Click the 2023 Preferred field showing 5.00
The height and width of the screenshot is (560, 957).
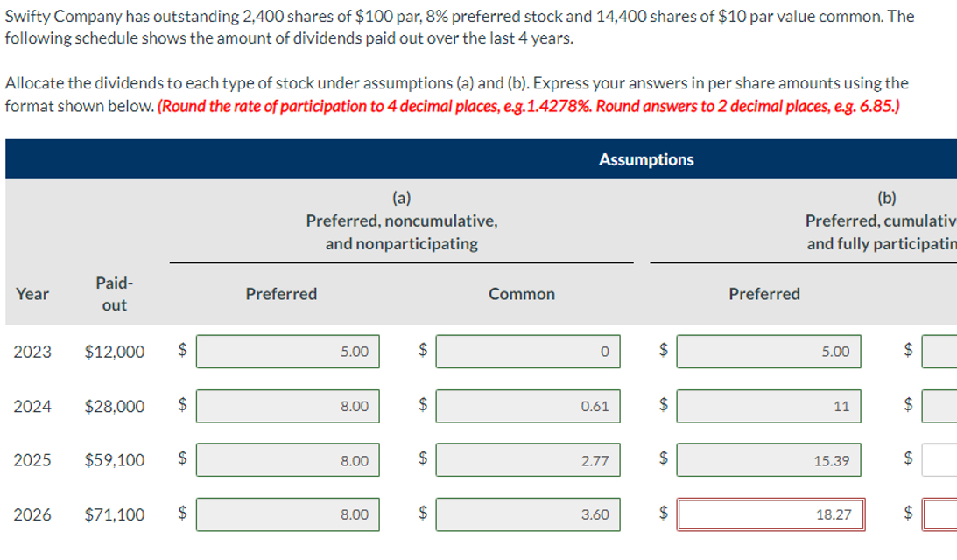(x=287, y=351)
